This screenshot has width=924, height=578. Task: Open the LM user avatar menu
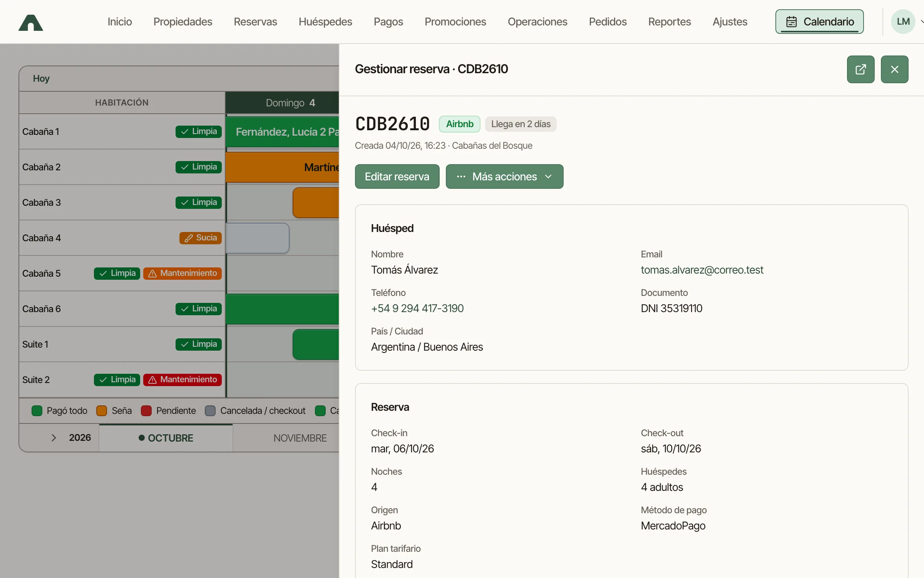tap(903, 22)
